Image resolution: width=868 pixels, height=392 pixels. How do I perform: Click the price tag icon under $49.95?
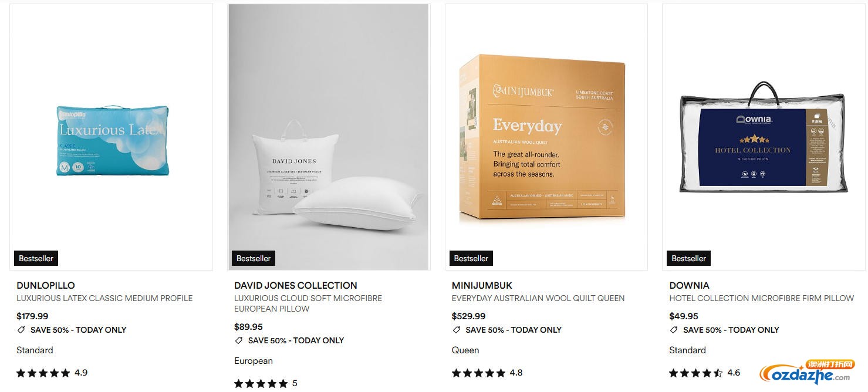click(674, 330)
